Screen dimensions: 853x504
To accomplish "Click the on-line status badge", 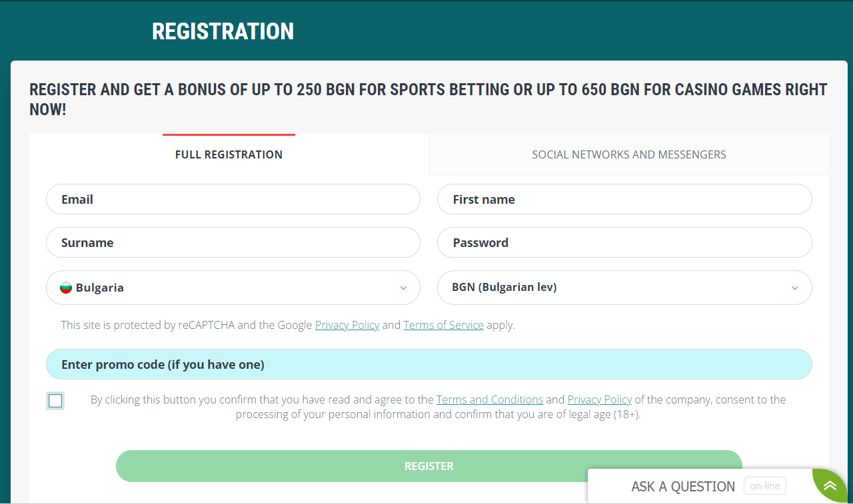I will pyautogui.click(x=764, y=486).
